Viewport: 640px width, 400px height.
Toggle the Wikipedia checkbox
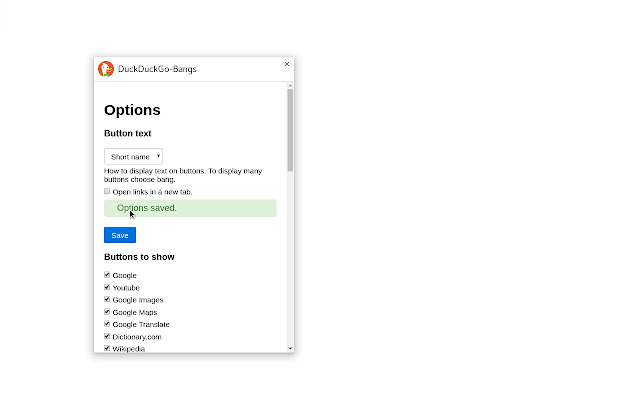[107, 348]
